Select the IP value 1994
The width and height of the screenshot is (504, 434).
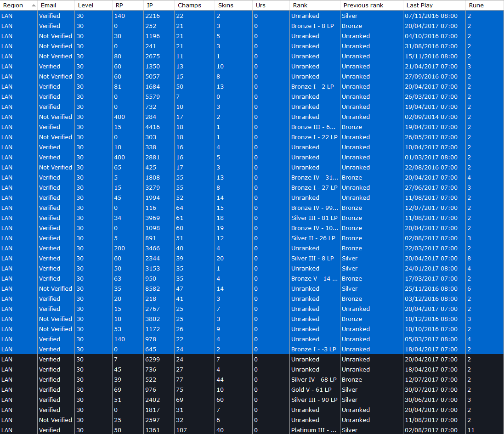[153, 198]
